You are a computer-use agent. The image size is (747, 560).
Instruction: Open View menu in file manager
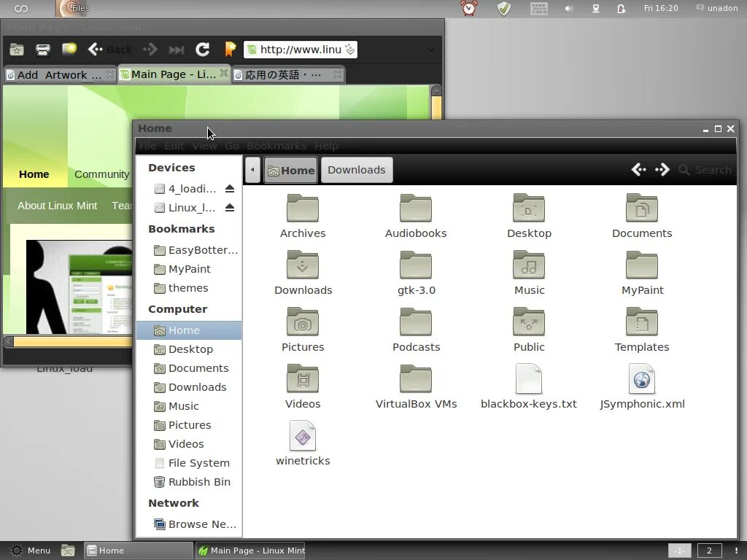(204, 146)
